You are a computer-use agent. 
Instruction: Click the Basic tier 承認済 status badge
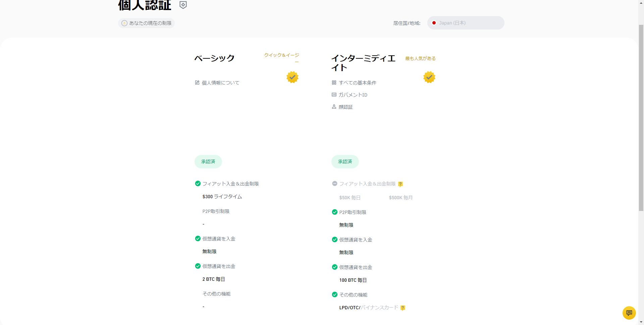(208, 162)
